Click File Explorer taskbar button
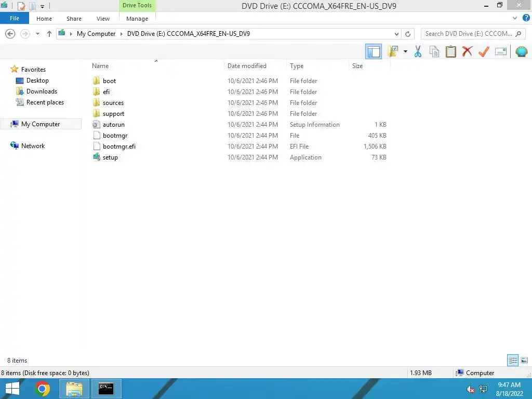This screenshot has width=532, height=399. coord(74,389)
